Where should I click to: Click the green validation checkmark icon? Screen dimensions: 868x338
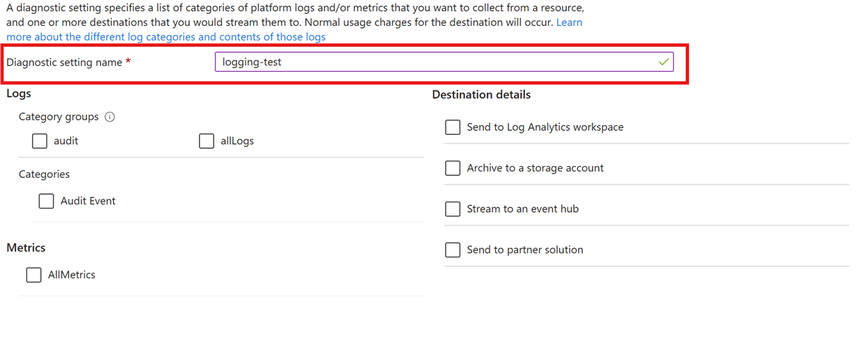664,62
